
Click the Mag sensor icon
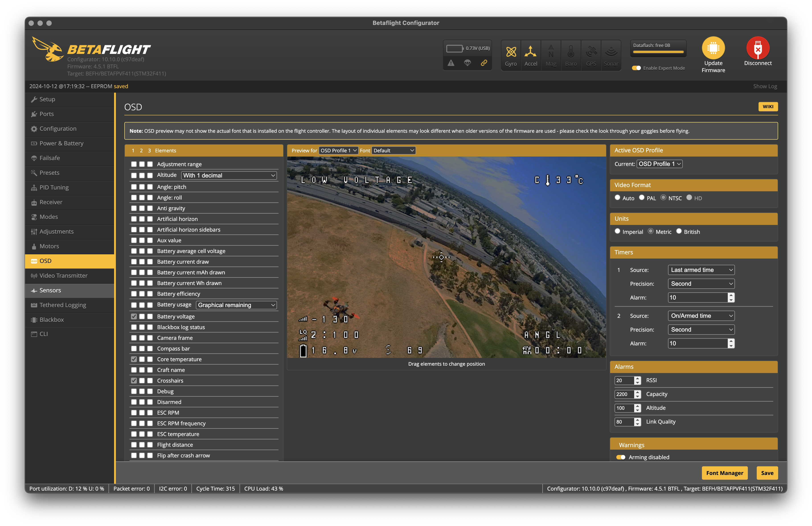click(x=551, y=52)
